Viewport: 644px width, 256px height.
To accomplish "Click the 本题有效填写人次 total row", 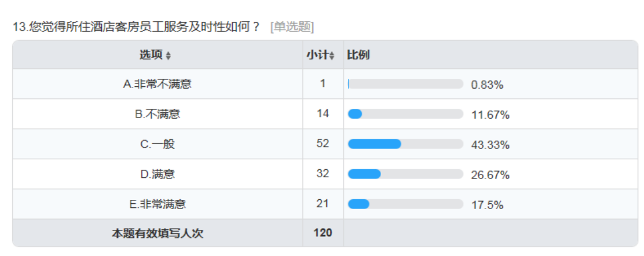I will pos(325,233).
